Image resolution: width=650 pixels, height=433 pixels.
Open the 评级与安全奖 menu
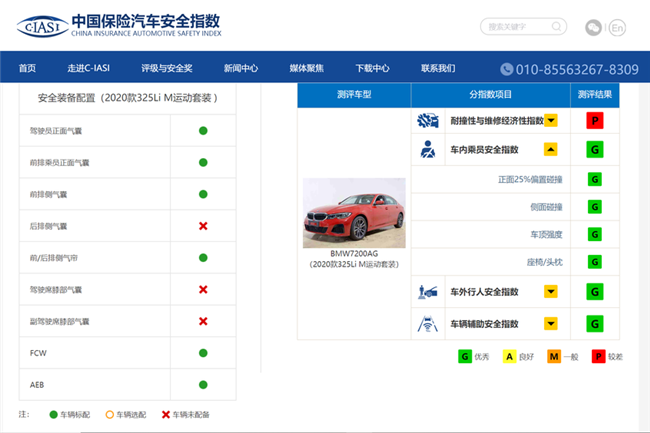tap(167, 68)
